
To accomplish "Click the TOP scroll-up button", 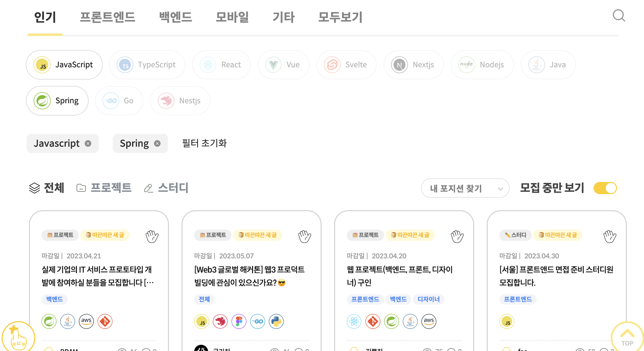I will pyautogui.click(x=626, y=337).
